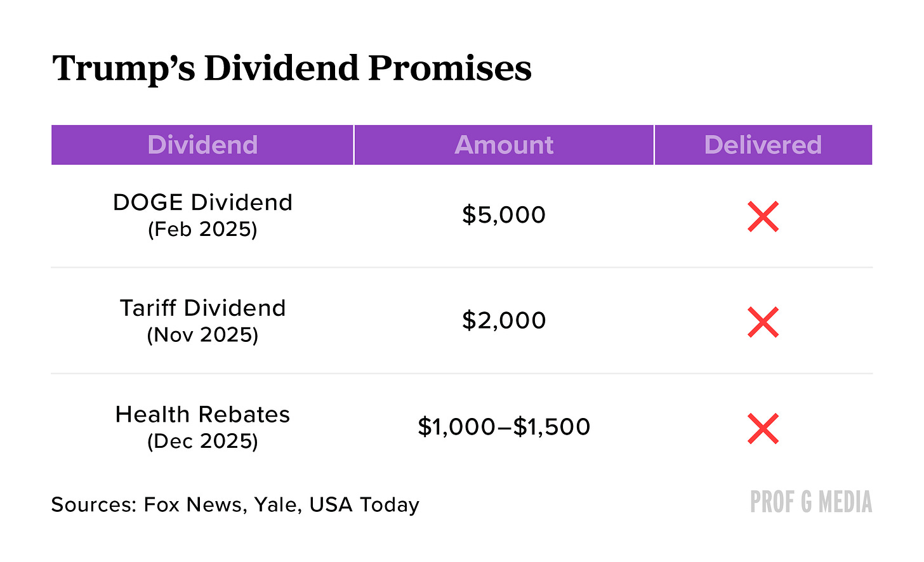Click the red X in Health Rebates row
Screen dimensions: 924x562
[x=763, y=428]
